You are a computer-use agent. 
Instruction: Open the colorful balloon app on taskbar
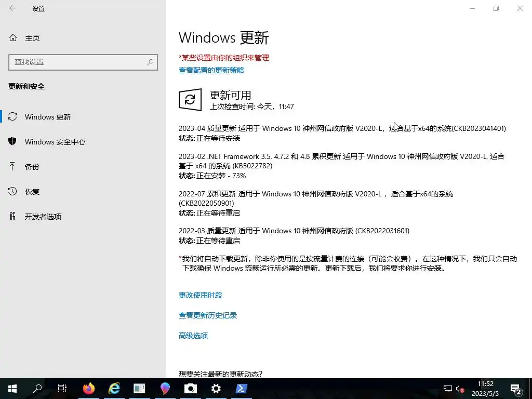[x=165, y=389]
